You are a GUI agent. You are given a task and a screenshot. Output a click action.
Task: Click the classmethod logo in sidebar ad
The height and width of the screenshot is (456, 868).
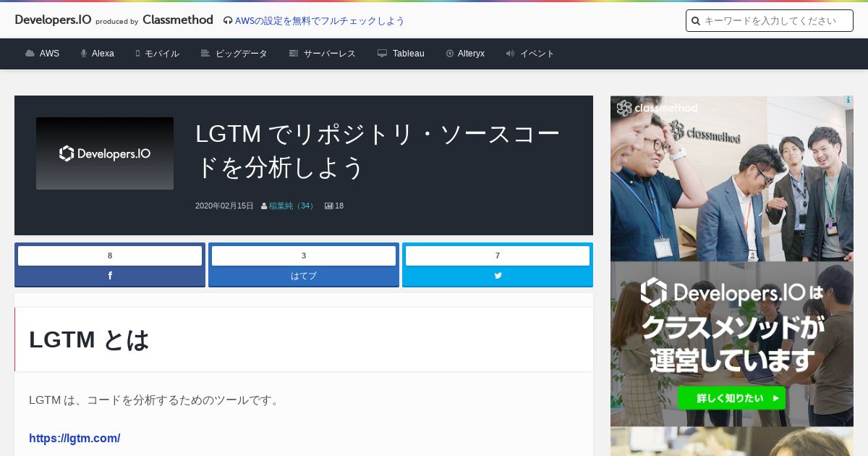tap(657, 109)
